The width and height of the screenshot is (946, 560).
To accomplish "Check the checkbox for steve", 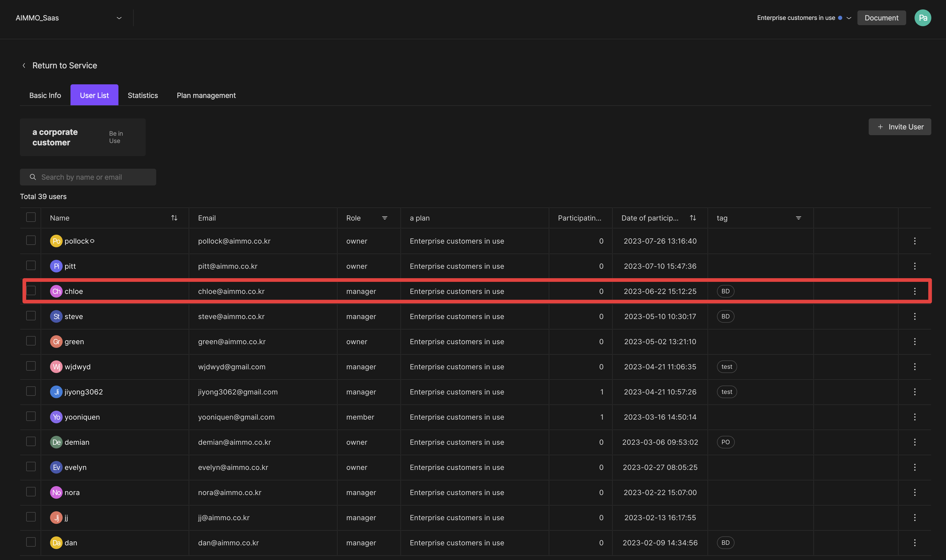I will pyautogui.click(x=31, y=315).
